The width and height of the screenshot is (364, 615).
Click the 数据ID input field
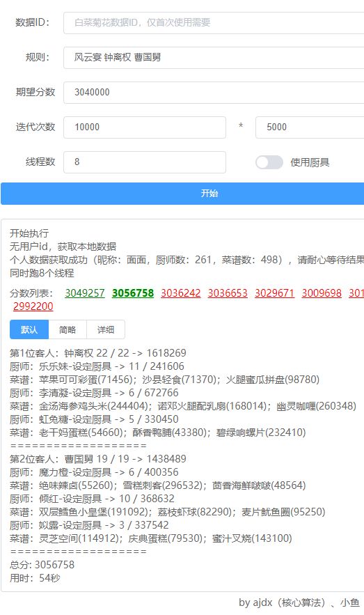(214, 23)
